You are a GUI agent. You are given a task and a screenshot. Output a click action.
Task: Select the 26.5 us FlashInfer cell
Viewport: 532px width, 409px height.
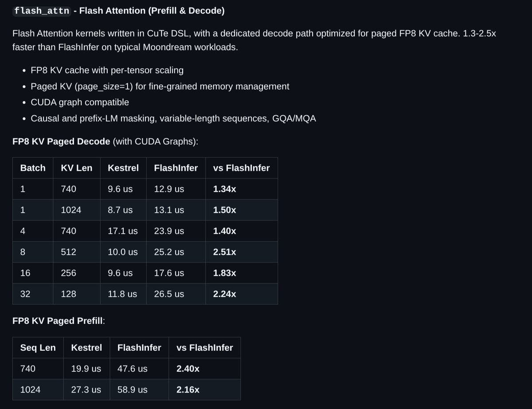tap(169, 294)
